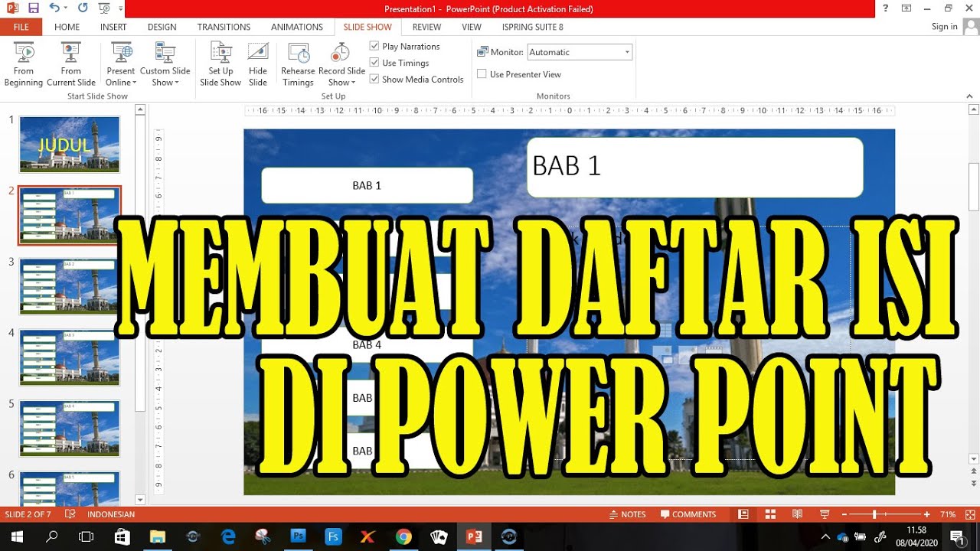Image resolution: width=980 pixels, height=551 pixels.
Task: Open the ANIMATIONS tab
Action: 297,27
